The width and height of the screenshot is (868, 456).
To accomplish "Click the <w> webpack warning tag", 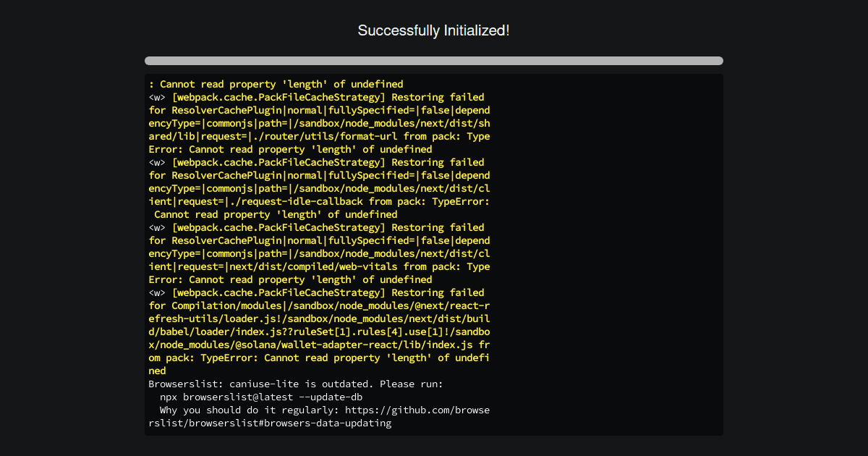I will click(x=156, y=96).
